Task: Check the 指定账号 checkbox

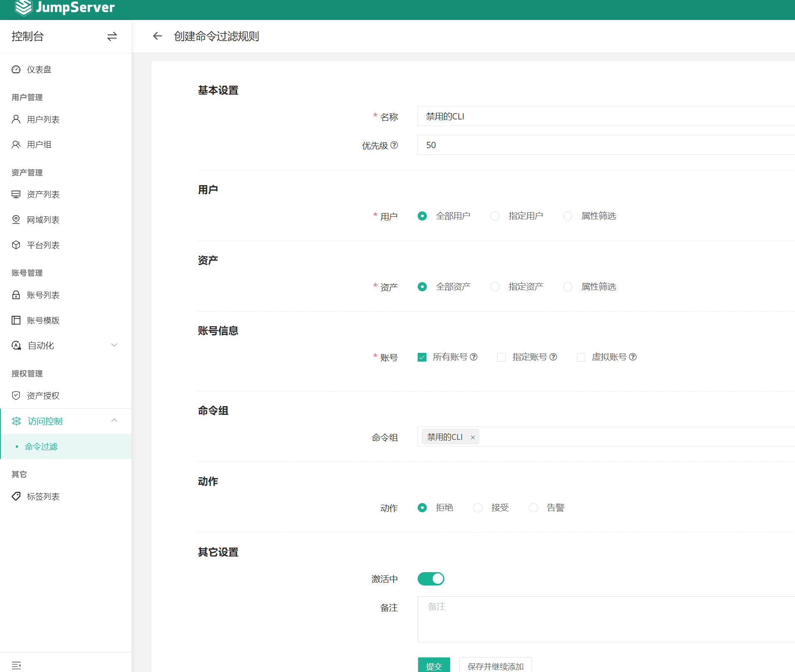Action: click(501, 357)
